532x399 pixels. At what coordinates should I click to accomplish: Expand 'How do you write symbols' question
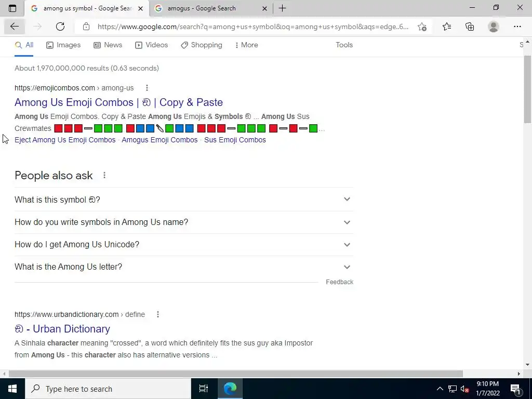pyautogui.click(x=184, y=222)
